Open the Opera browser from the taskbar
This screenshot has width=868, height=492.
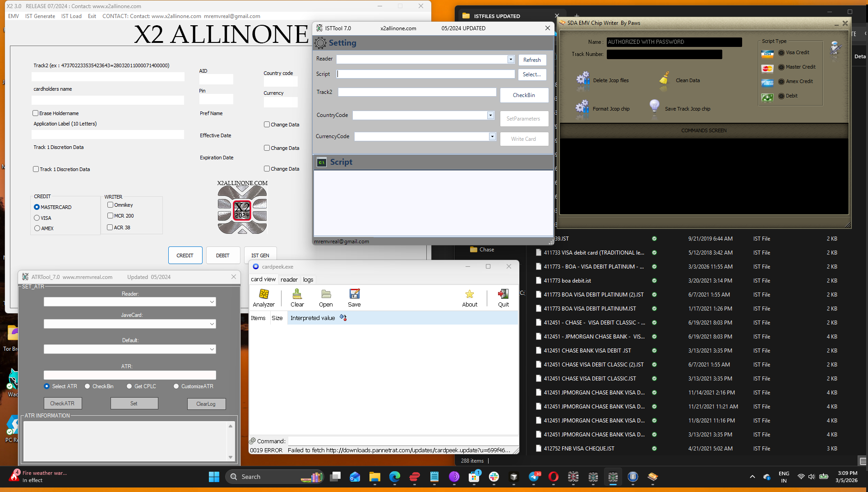coord(554,477)
